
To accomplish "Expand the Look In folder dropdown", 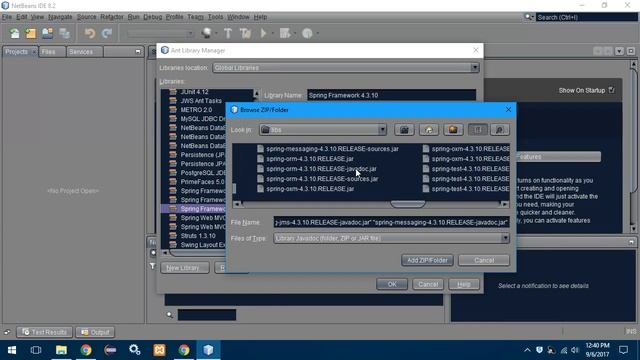I will coord(382,130).
